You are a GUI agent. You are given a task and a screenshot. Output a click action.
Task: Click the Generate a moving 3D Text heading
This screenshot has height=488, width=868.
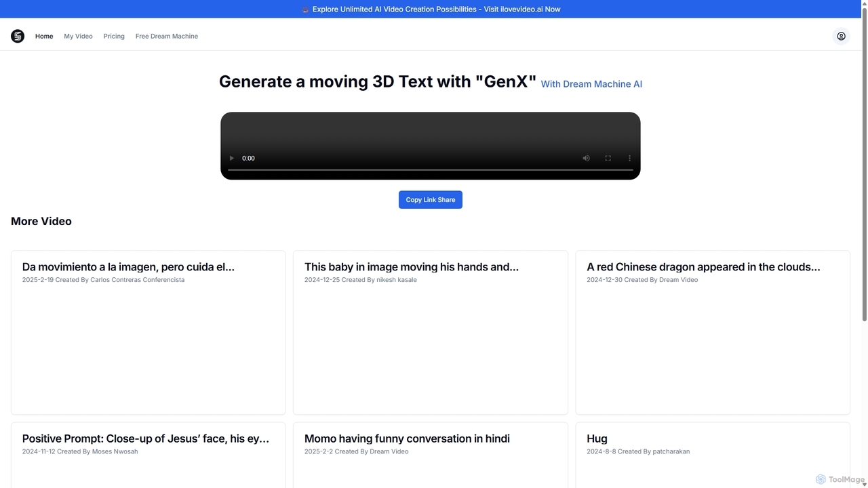(x=378, y=81)
